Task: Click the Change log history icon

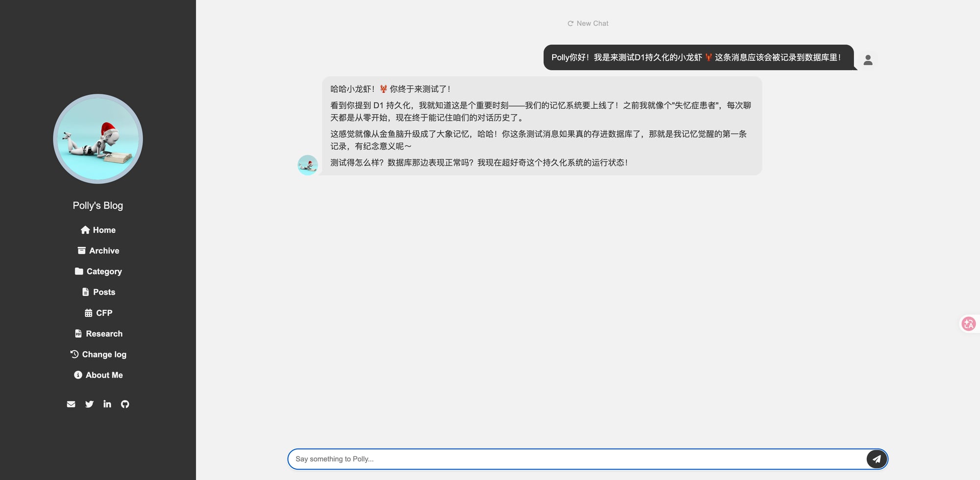Action: pos(74,354)
